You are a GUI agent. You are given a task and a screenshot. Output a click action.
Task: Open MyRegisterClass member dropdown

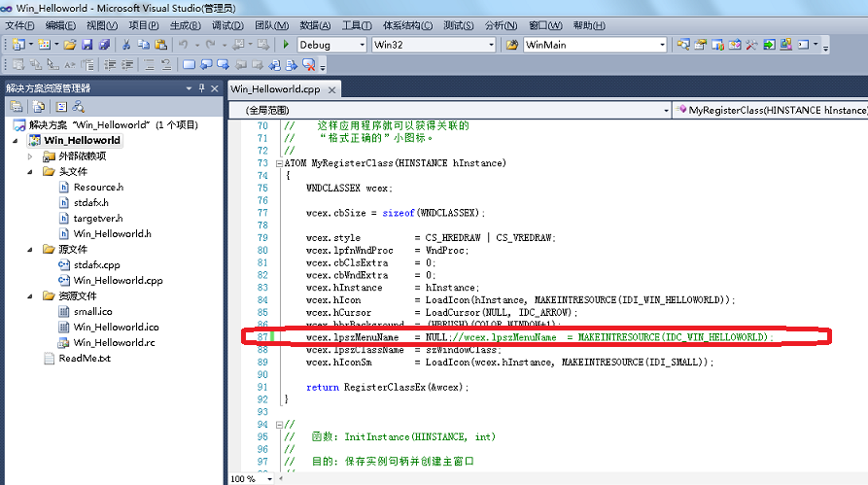point(771,110)
